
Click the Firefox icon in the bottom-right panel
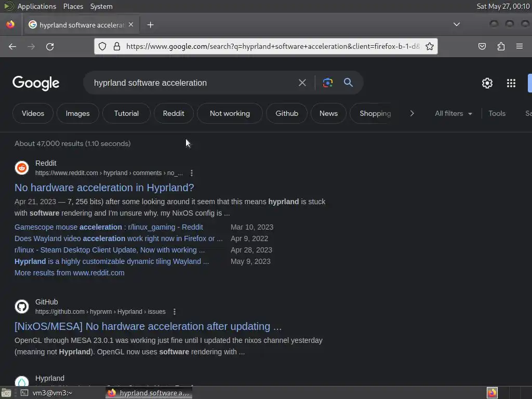coord(492,393)
